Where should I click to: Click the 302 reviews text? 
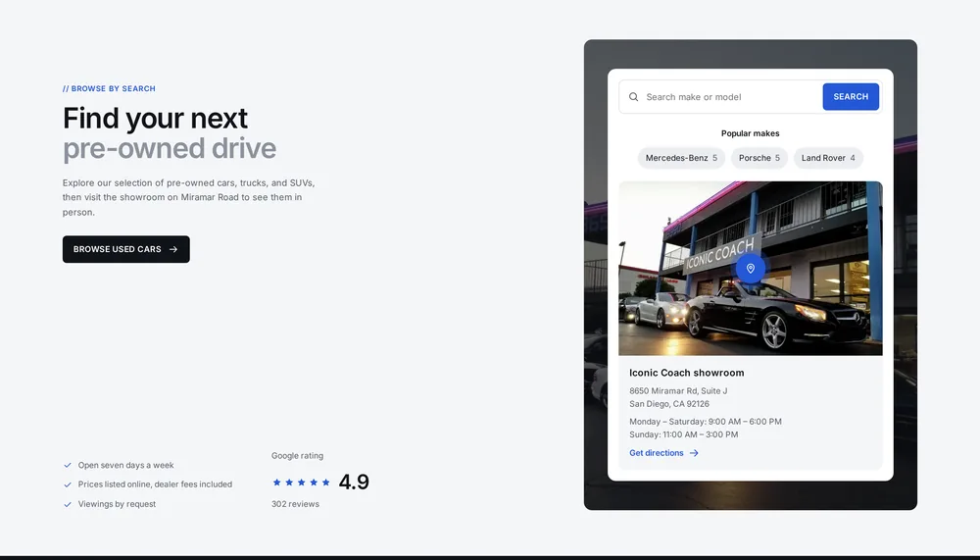coord(295,504)
